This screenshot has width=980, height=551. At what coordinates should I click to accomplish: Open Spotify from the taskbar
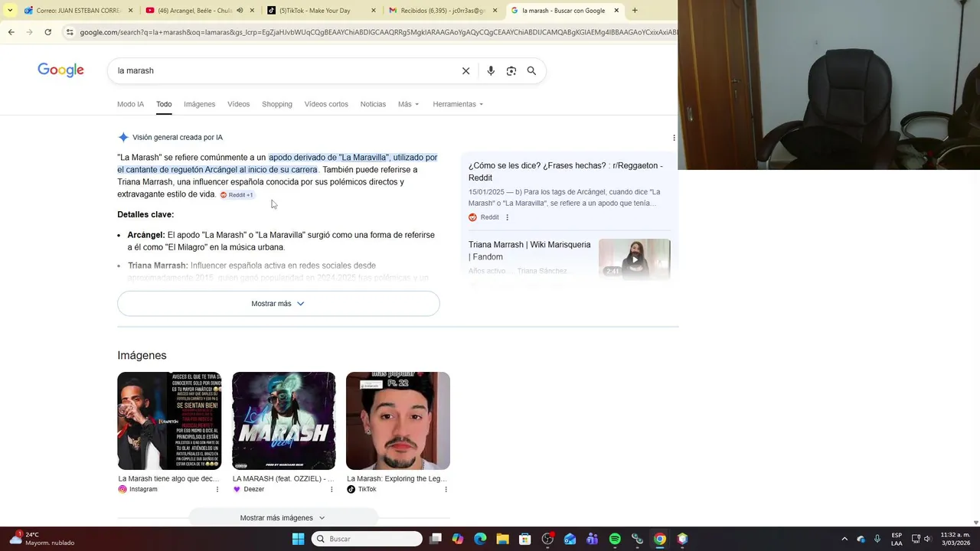(x=615, y=539)
